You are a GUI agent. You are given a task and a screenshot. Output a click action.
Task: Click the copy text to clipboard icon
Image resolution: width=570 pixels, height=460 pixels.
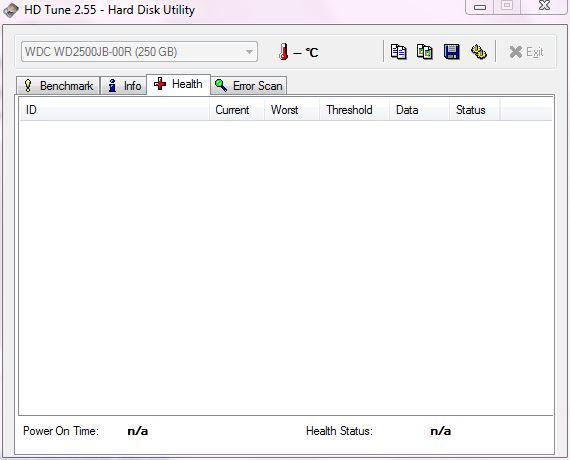(398, 52)
